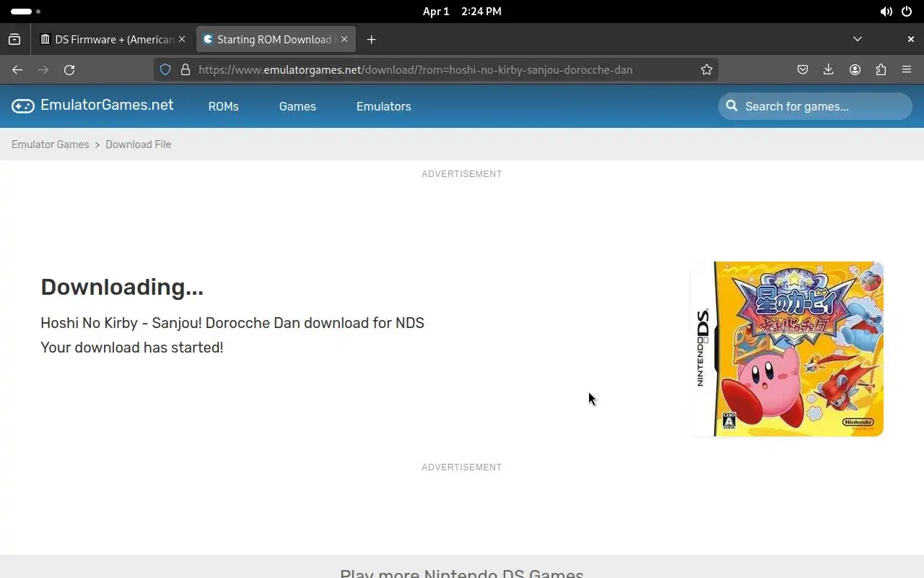Click the Hoshi No Kirby download title text

tap(232, 323)
